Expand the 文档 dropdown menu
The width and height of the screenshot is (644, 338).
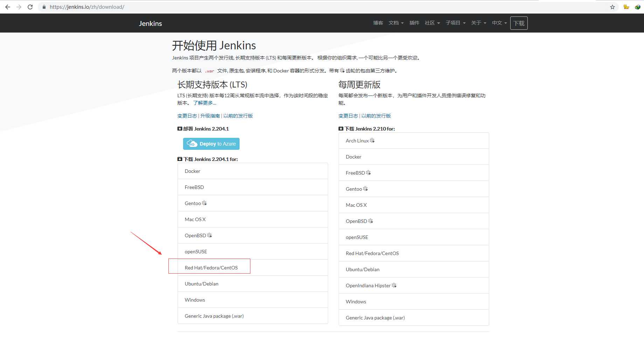tap(396, 23)
